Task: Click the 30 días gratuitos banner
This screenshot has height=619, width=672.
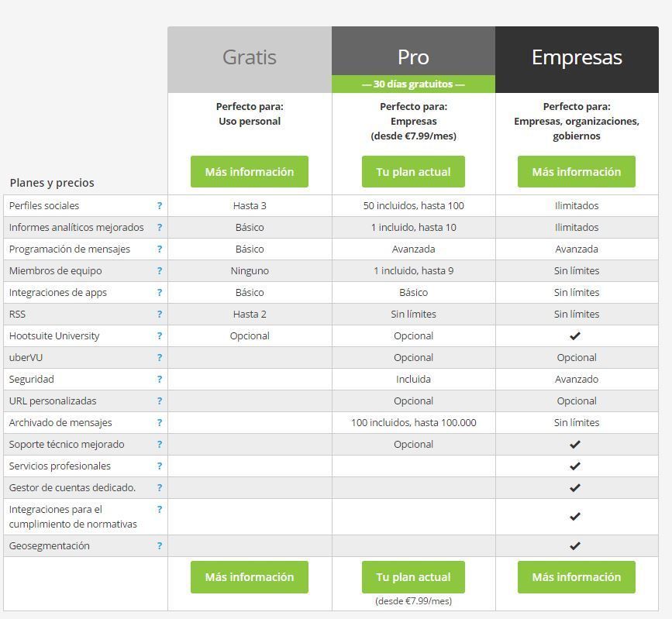Action: tap(413, 84)
